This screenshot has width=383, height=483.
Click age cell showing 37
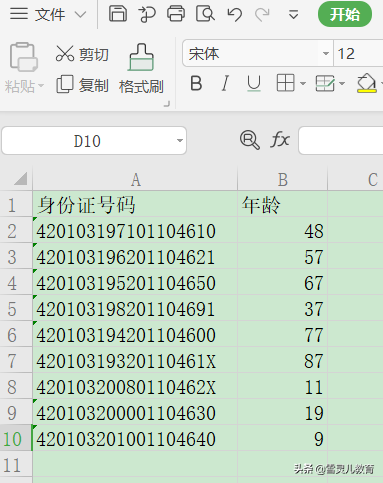coord(282,308)
